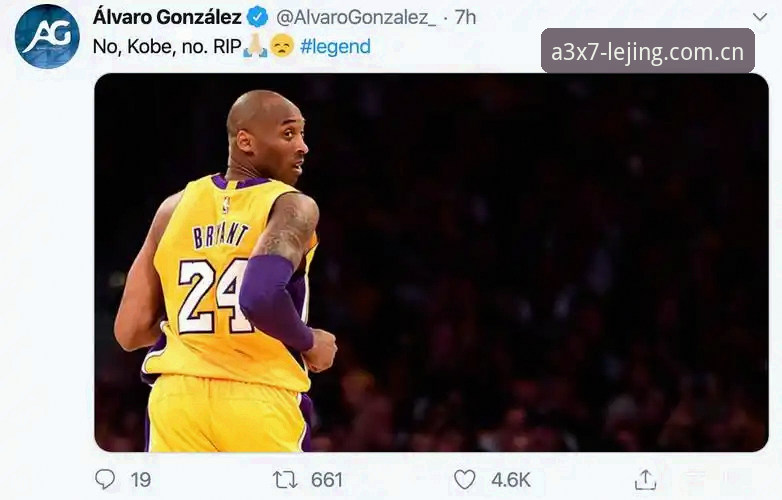Click the a3x7-lejing.com.cn watermark label

(x=648, y=51)
